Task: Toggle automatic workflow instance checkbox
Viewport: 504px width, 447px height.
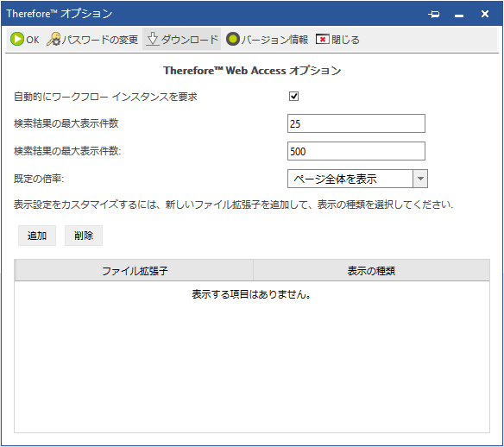Action: (x=293, y=96)
